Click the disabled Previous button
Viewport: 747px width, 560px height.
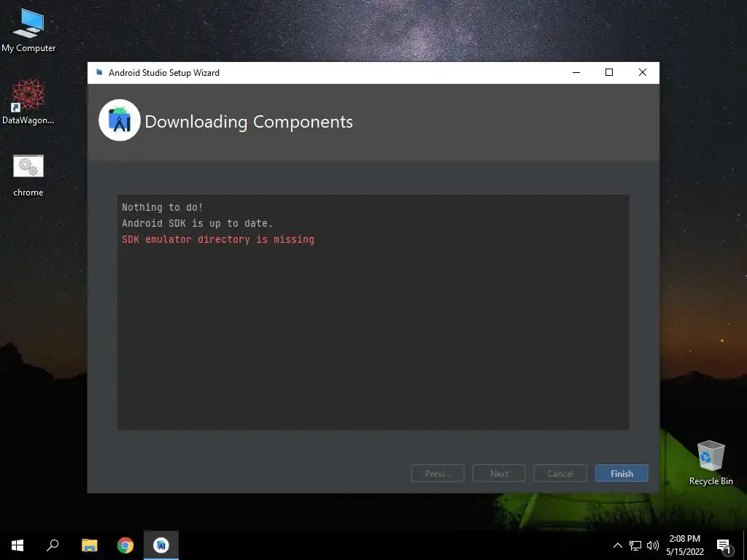pyautogui.click(x=438, y=473)
